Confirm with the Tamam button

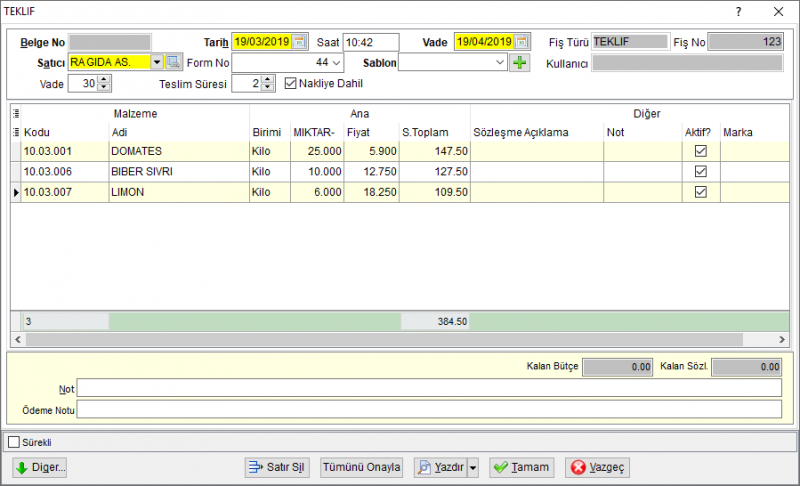coord(521,467)
